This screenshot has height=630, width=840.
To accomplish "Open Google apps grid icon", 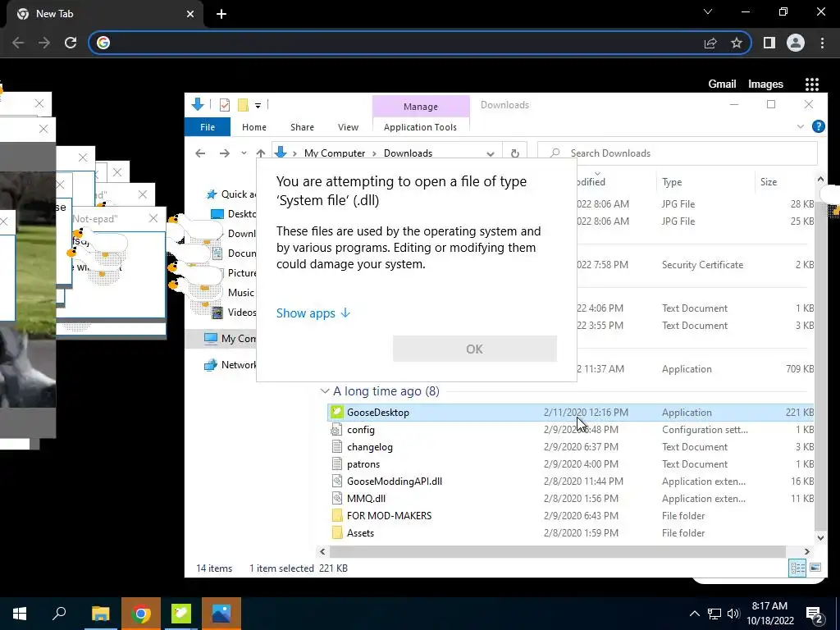I will click(x=812, y=84).
